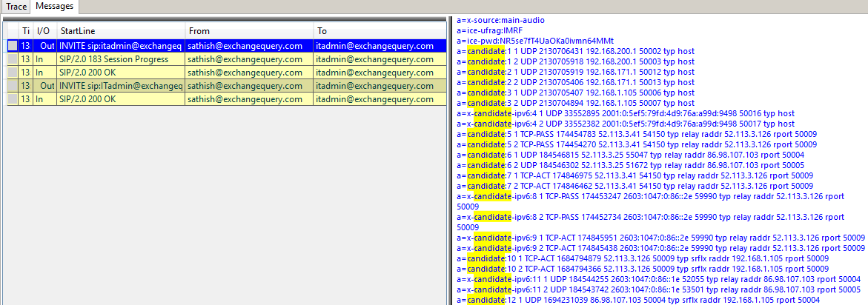The height and width of the screenshot is (305, 868).
Task: Tick the checkbox of the last SIP/2.0 200 OK row
Action: [12, 99]
